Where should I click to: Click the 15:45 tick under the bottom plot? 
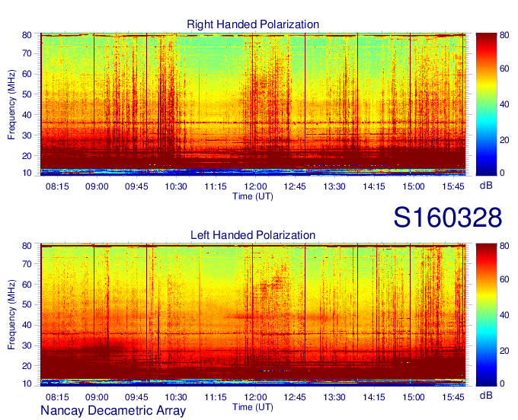click(453, 397)
